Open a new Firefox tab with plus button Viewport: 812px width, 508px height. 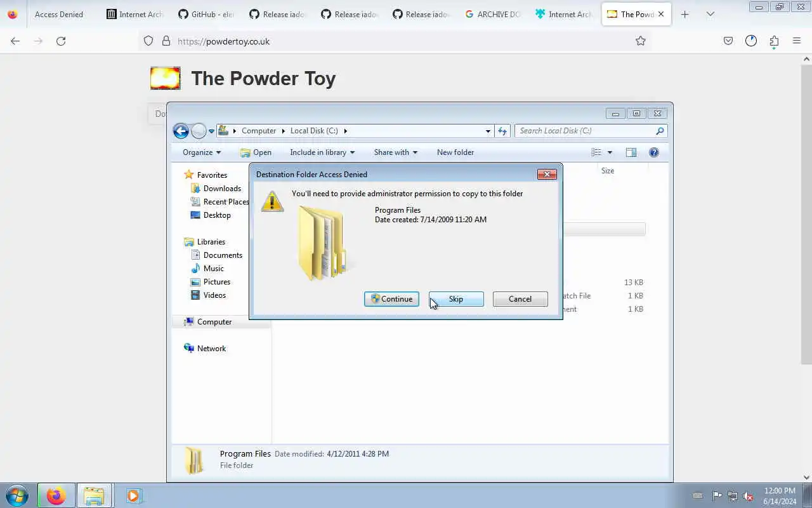coord(684,14)
